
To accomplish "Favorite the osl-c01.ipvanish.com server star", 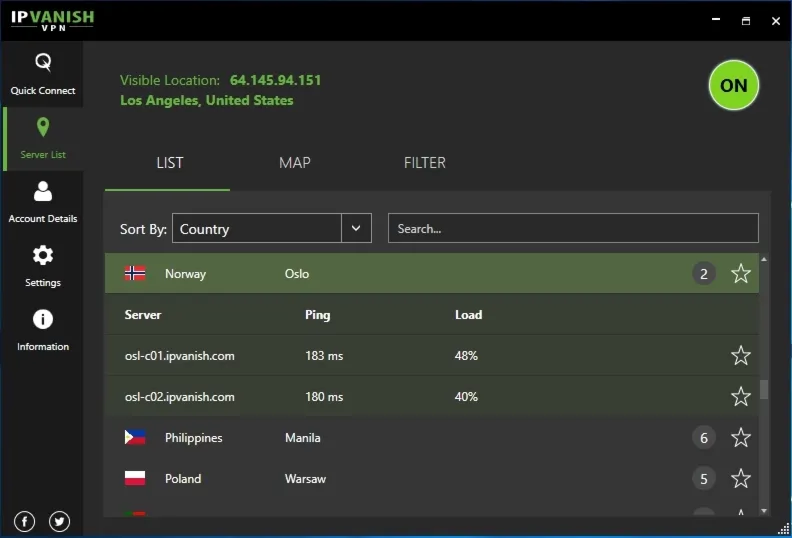I will 740,355.
